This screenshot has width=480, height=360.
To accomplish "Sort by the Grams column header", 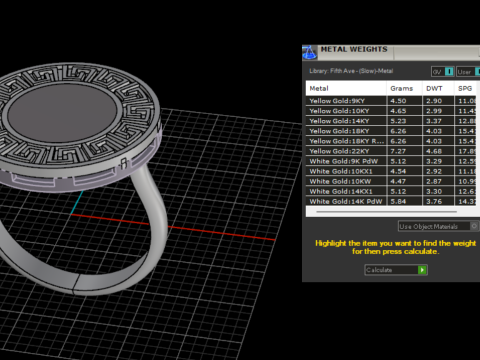I will pos(404,88).
